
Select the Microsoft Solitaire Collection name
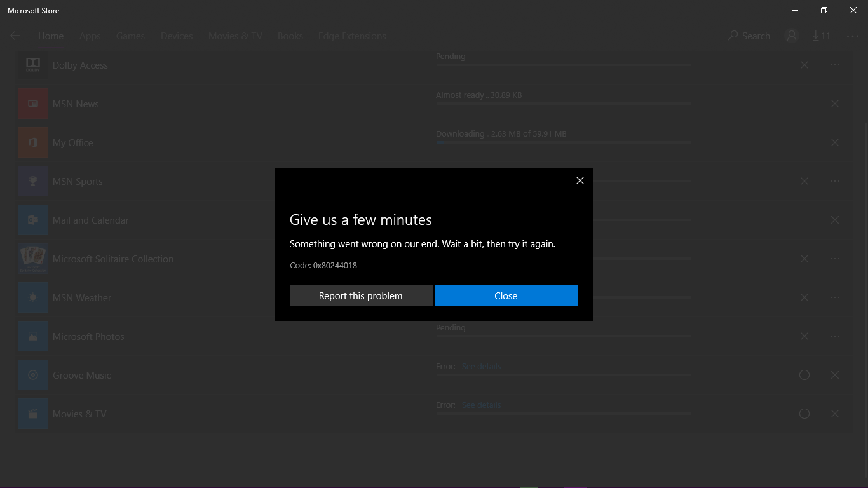pyautogui.click(x=113, y=259)
